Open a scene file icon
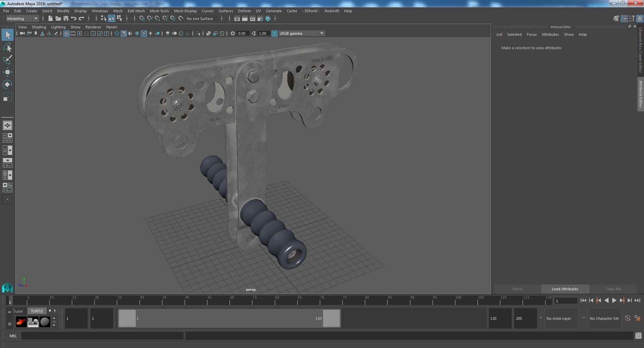The width and height of the screenshot is (644, 348). (58, 18)
